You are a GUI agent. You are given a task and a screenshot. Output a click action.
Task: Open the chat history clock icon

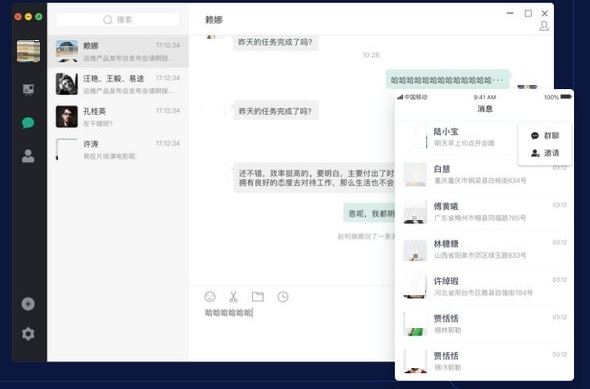(x=283, y=297)
